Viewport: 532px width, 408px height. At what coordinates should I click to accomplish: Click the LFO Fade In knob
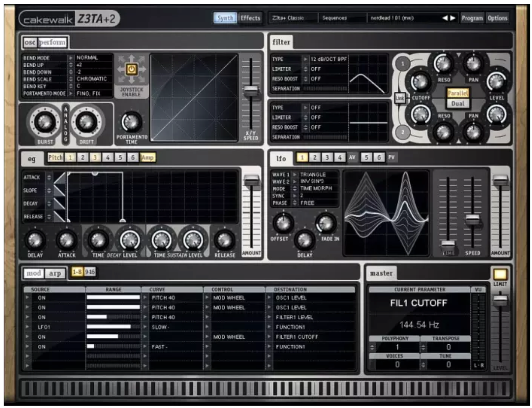tap(326, 223)
